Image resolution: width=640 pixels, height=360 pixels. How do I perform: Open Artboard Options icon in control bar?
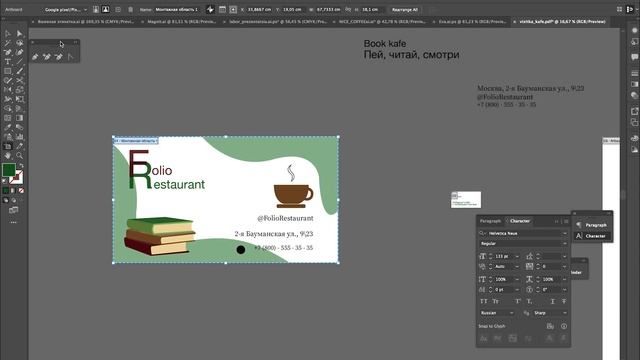(x=222, y=9)
